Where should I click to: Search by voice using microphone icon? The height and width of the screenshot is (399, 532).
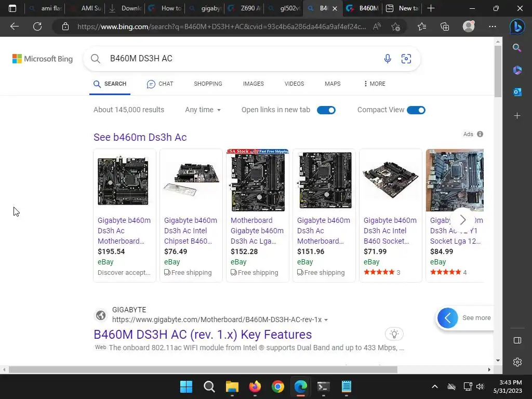[388, 59]
